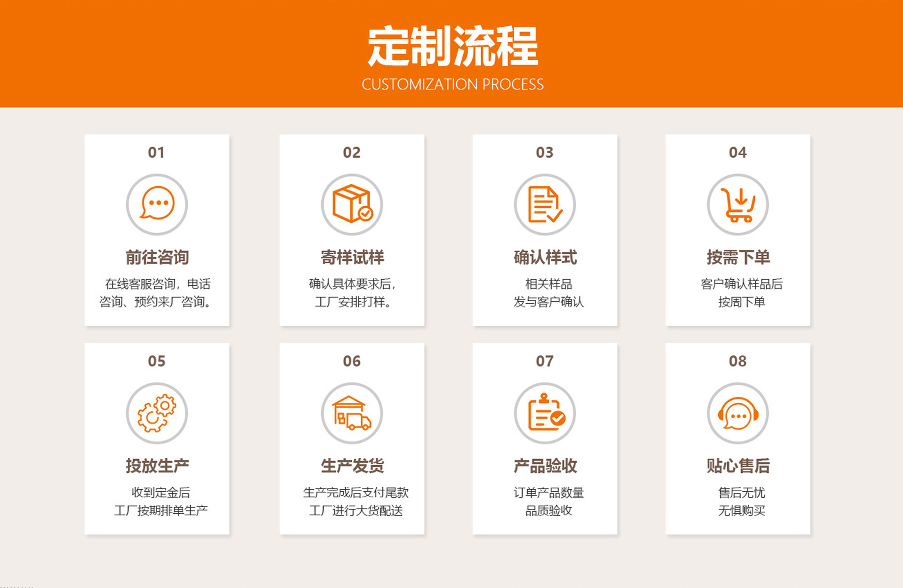Click the warehouse truck delivery icon

(x=352, y=413)
